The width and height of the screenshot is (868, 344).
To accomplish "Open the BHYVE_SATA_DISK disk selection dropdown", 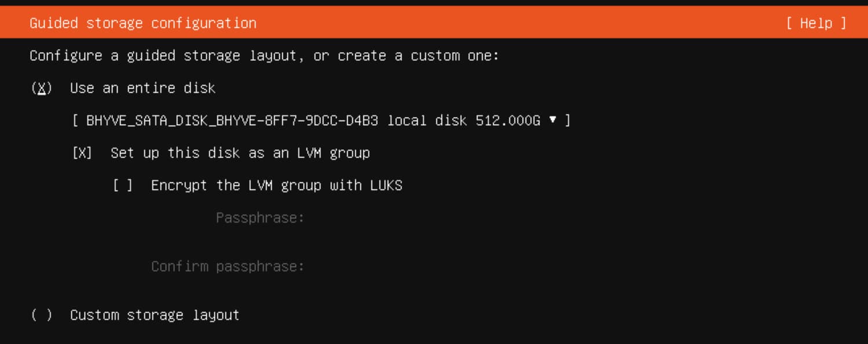I will tap(322, 121).
